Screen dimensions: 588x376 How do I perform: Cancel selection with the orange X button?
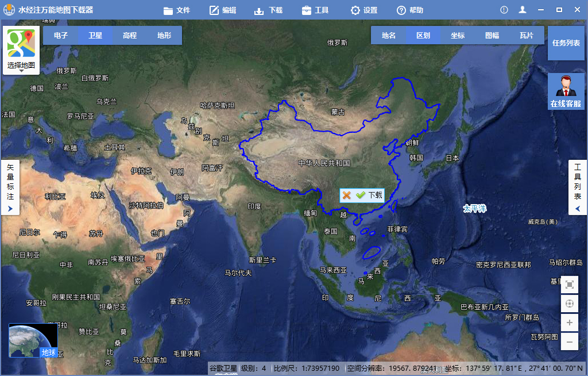(x=346, y=195)
